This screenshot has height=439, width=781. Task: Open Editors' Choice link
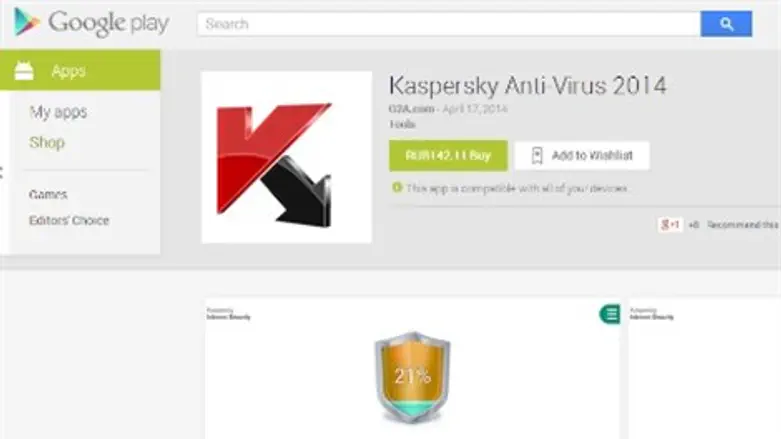pos(69,220)
